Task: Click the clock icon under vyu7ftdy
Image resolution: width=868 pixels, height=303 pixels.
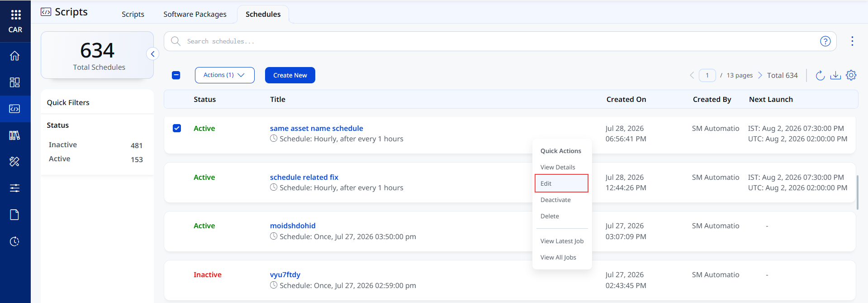Action: click(274, 285)
